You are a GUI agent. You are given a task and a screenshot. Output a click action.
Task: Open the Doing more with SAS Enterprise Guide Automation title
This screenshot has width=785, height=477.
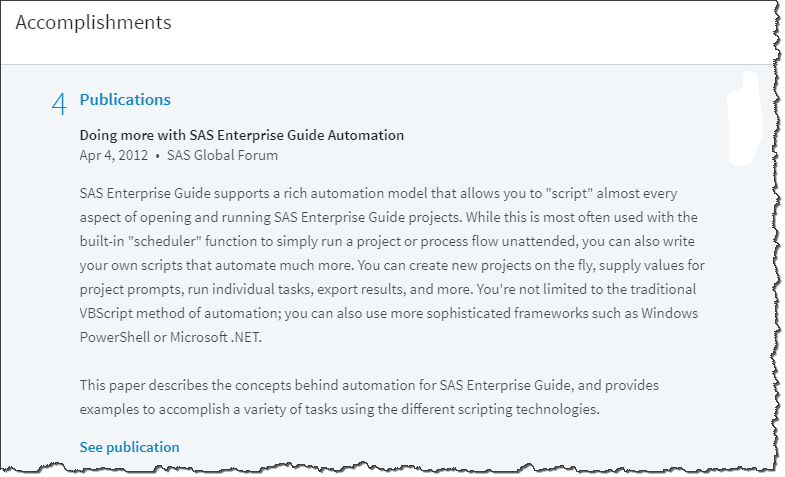tap(242, 135)
